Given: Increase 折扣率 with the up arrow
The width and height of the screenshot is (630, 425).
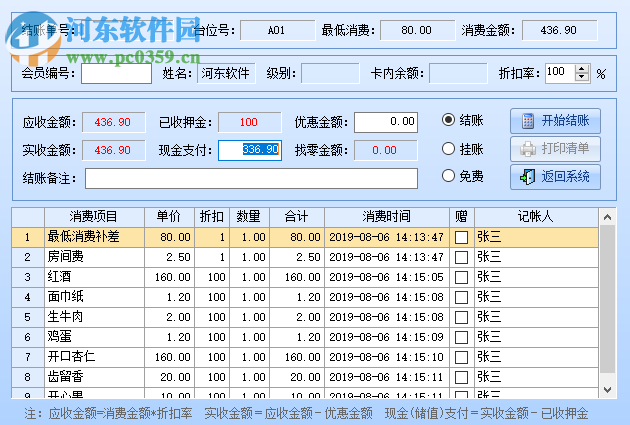Looking at the screenshot, I should point(581,69).
